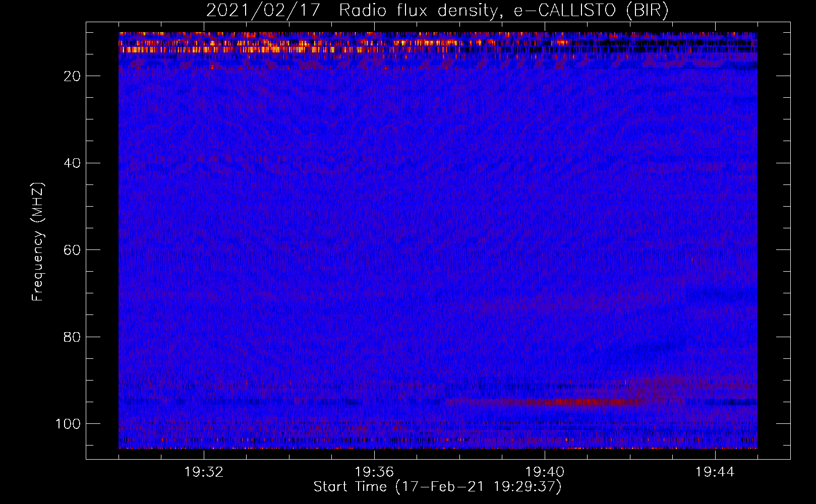Screen dimensions: 816x504
Task: Click the 19:32 time tick label
Action: tap(204, 472)
